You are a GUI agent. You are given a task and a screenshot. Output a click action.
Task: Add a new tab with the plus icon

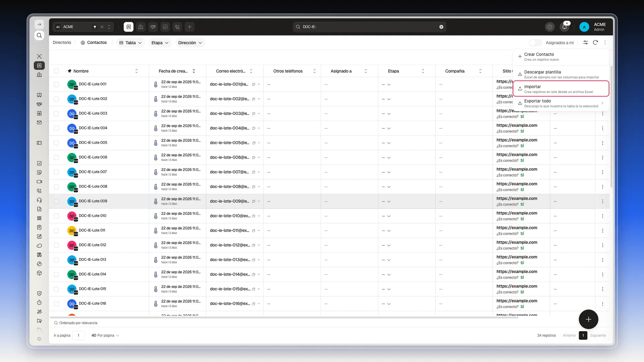click(190, 27)
